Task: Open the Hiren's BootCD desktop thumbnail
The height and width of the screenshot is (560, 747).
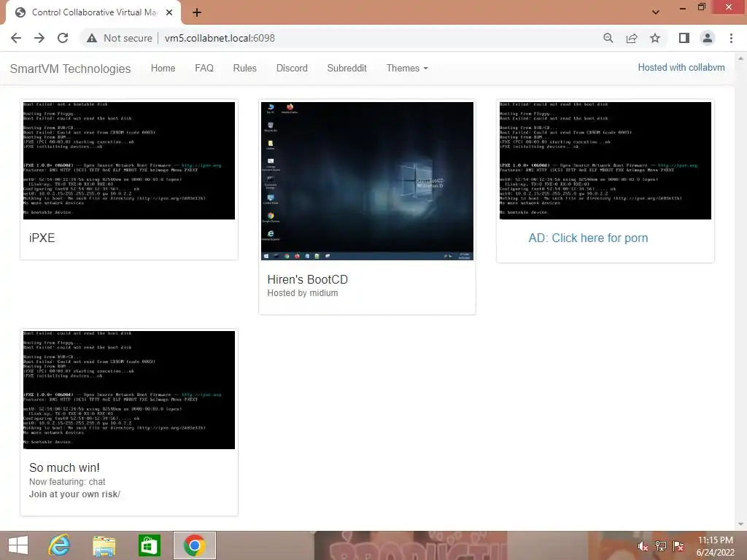Action: click(368, 181)
